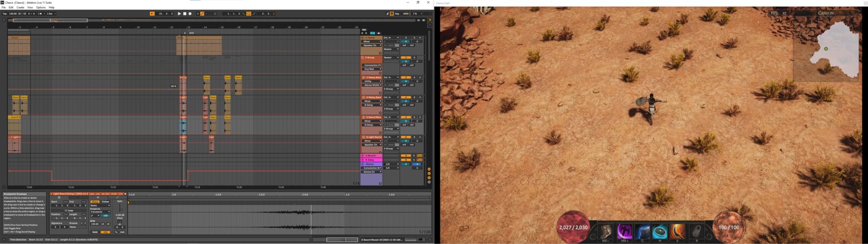868x244 pixels.
Task: Open the Dry/Wet parameter chooser on 2 Group
Action: click(x=372, y=69)
